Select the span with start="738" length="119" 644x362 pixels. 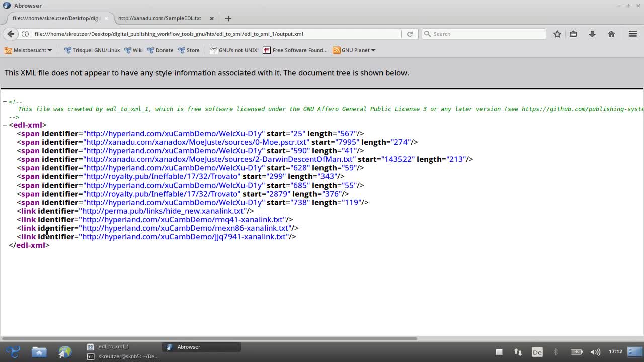[192, 202]
